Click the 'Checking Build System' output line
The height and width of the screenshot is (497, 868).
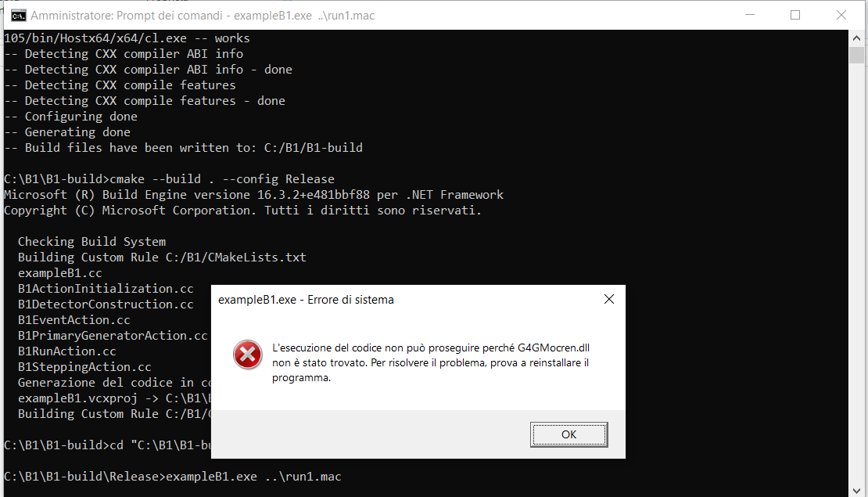tap(91, 242)
